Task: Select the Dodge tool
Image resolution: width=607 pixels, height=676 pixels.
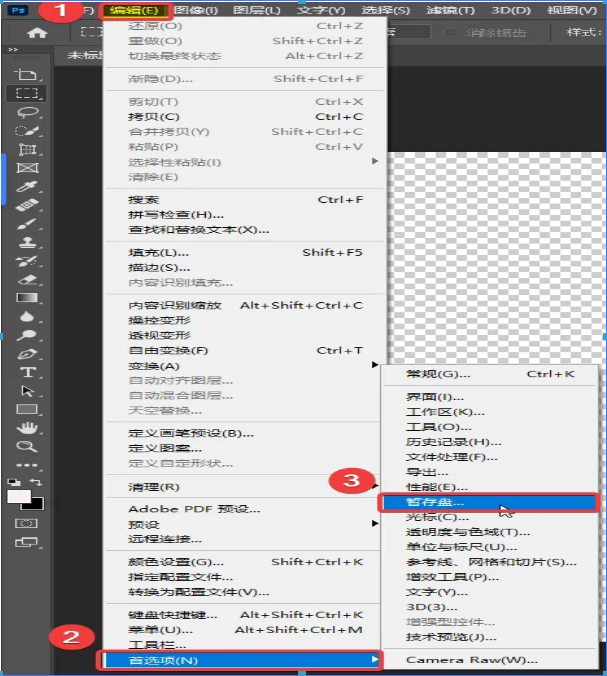Action: (27, 335)
